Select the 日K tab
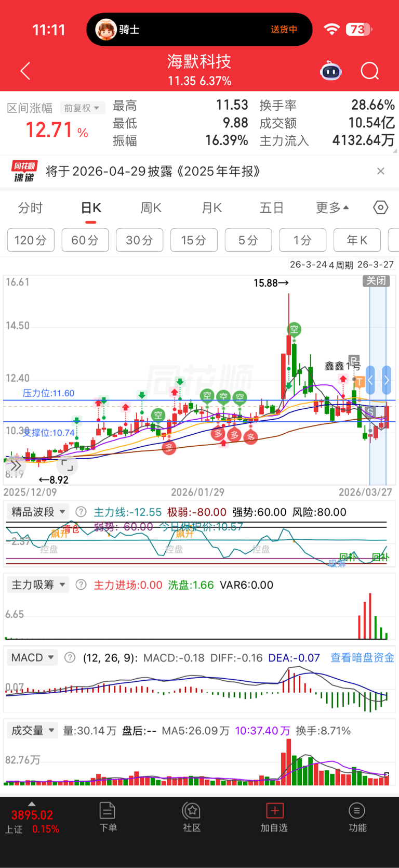399x868 pixels. pos(91,208)
